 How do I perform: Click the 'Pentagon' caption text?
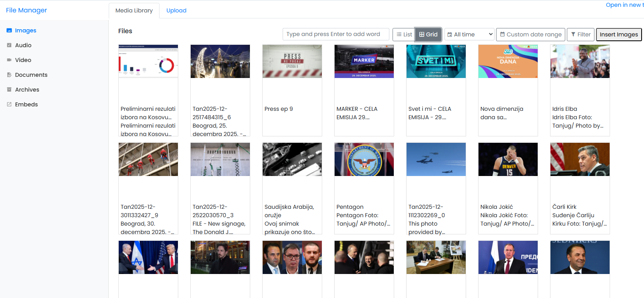click(x=350, y=207)
